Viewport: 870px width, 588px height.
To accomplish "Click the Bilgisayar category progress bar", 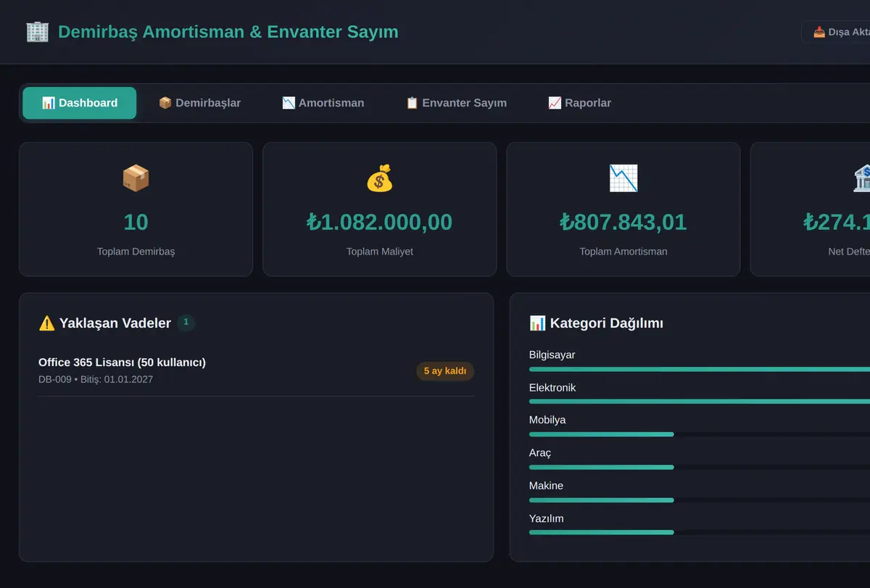I will coord(700,369).
